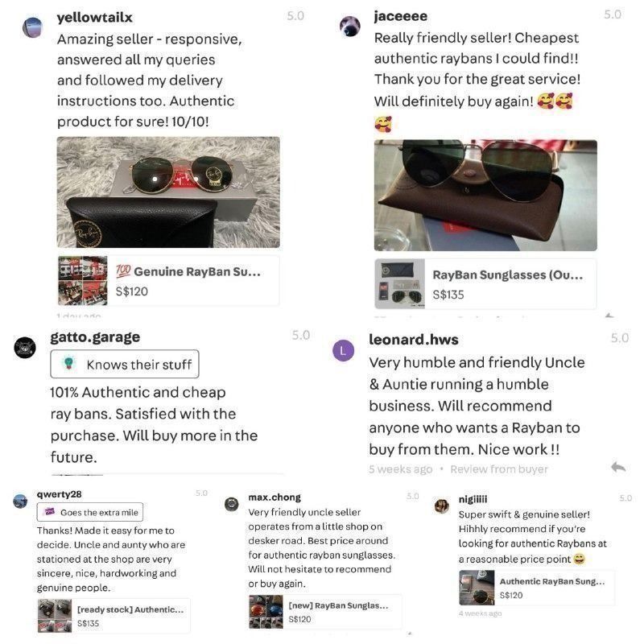Click reply arrow on leonard.hws review

coord(618,467)
